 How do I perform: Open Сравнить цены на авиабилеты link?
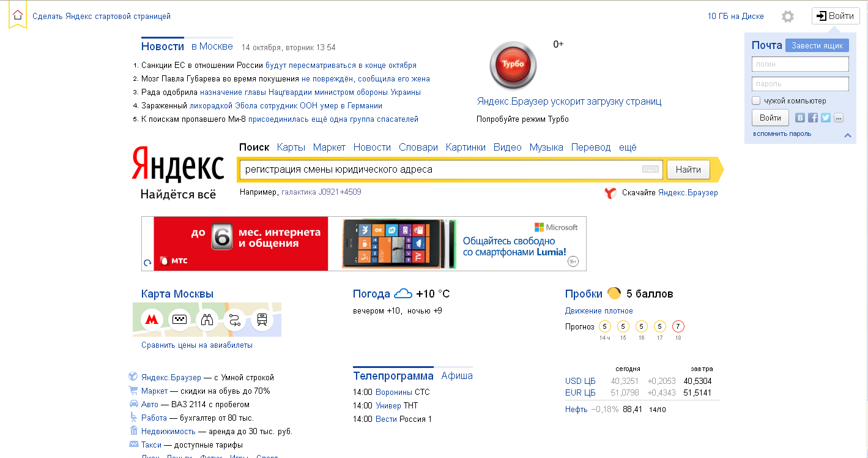point(197,345)
